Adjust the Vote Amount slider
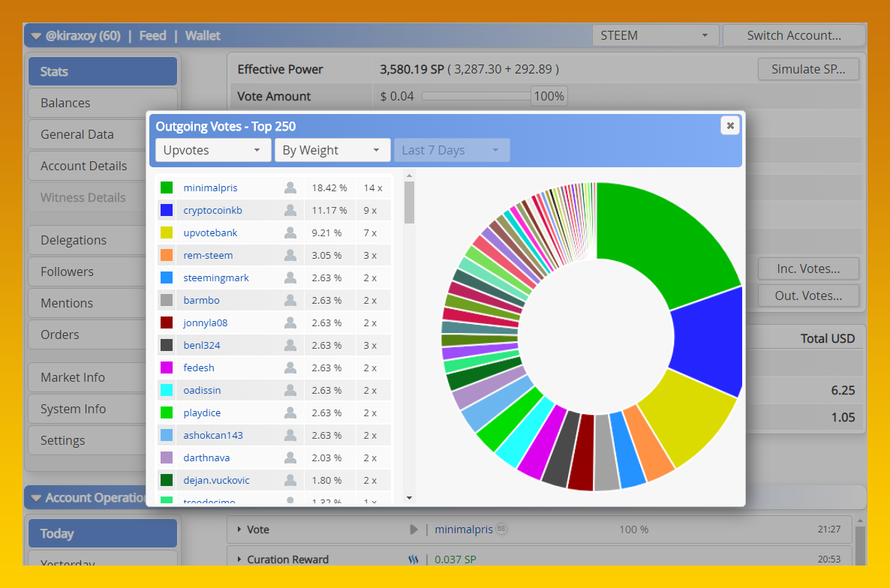 [476, 96]
